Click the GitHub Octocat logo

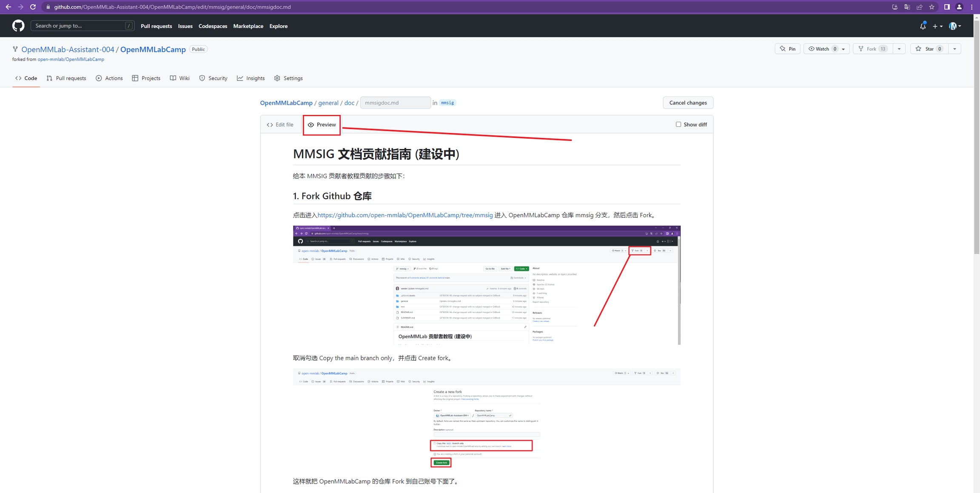[x=18, y=26]
